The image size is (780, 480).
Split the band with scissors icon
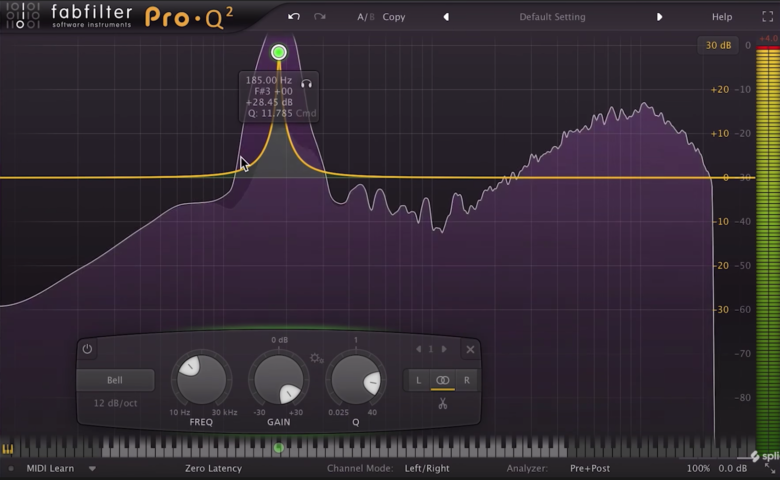click(443, 403)
